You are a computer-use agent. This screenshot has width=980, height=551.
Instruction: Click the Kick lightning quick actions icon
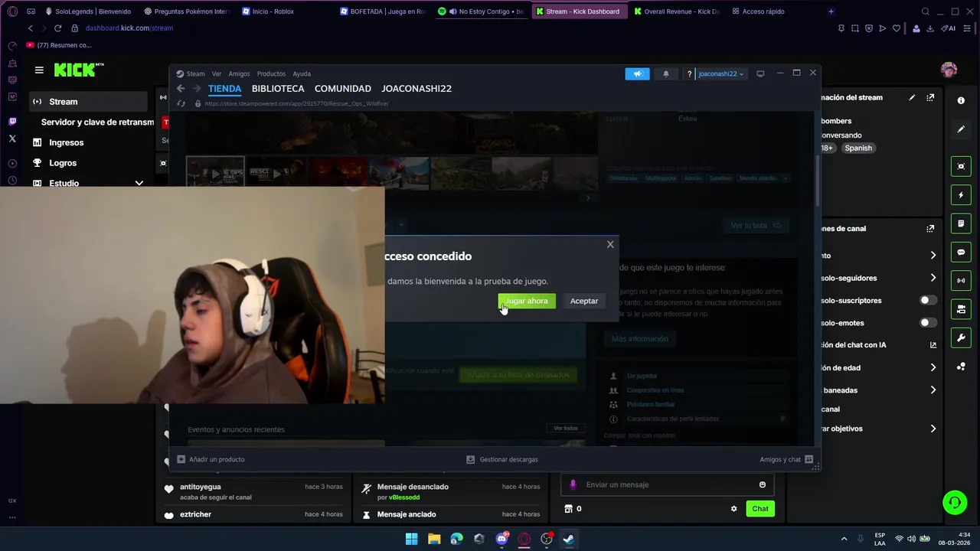coord(961,195)
